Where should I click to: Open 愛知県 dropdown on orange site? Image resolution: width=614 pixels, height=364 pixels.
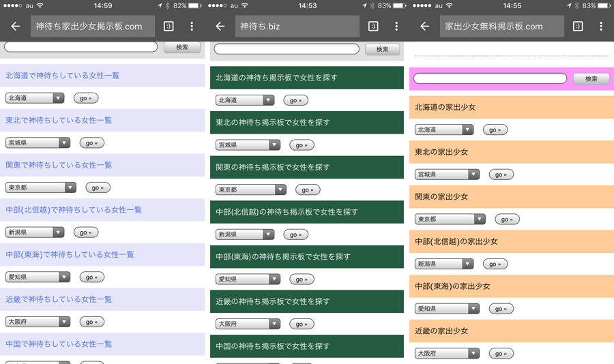point(447,309)
